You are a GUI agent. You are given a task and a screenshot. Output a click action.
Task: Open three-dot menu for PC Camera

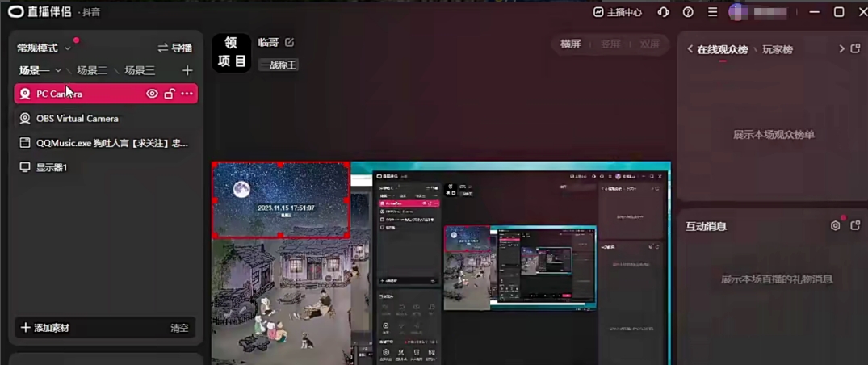[187, 94]
